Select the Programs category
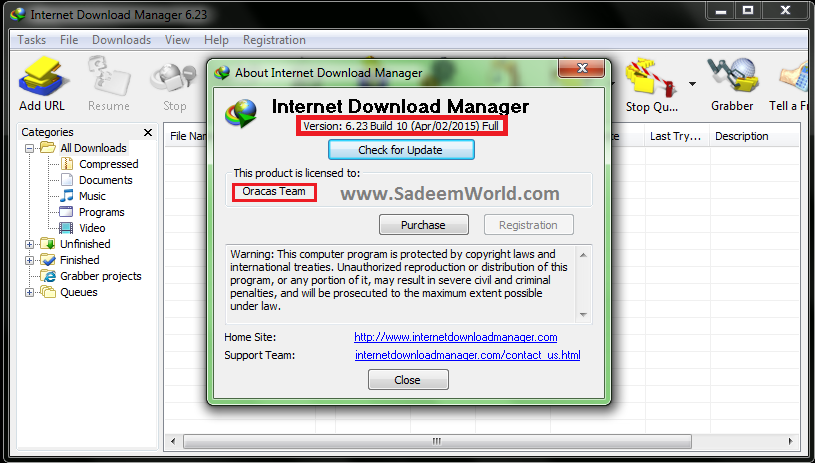 click(x=102, y=212)
